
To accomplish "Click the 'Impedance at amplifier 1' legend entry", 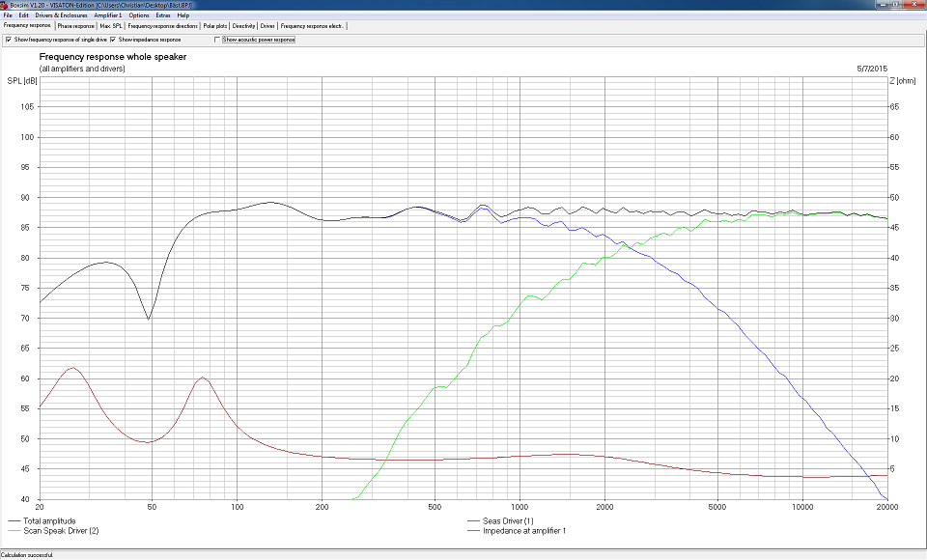I will [517, 530].
